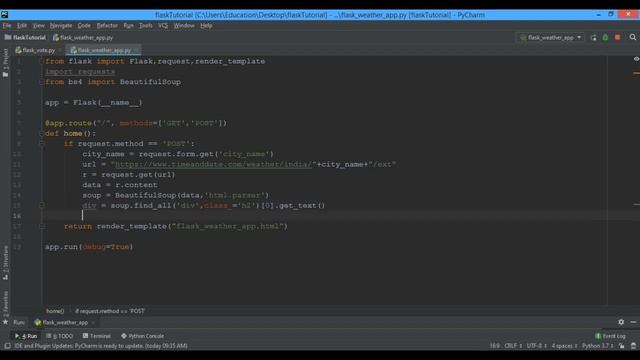Click flask_weather_app.py breadcrumb in navigation bar
The width and height of the screenshot is (640, 360).
coord(83,38)
